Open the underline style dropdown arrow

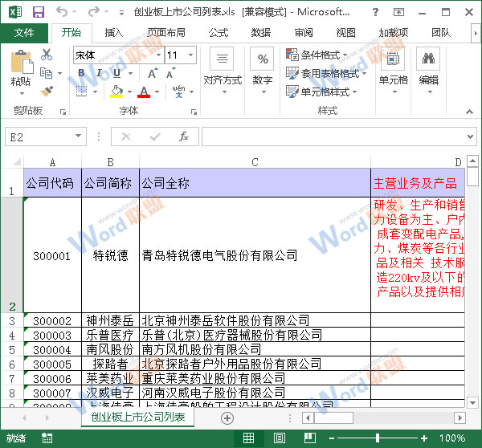[x=130, y=73]
